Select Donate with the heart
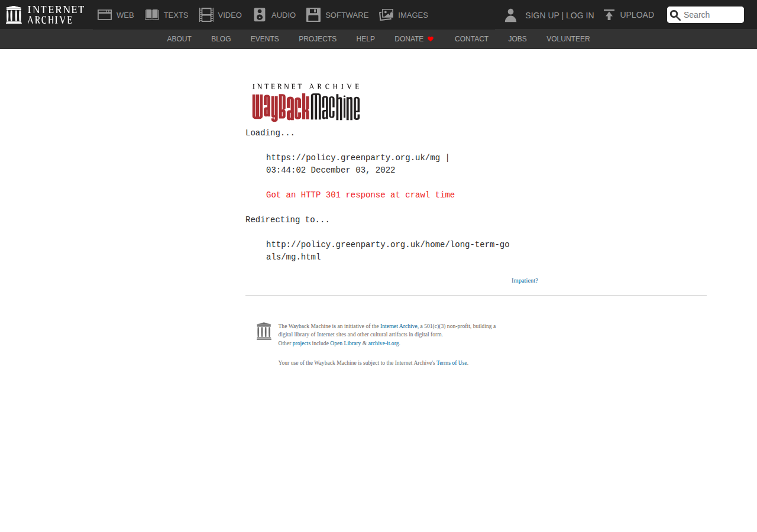The width and height of the screenshot is (757, 532). [414, 39]
